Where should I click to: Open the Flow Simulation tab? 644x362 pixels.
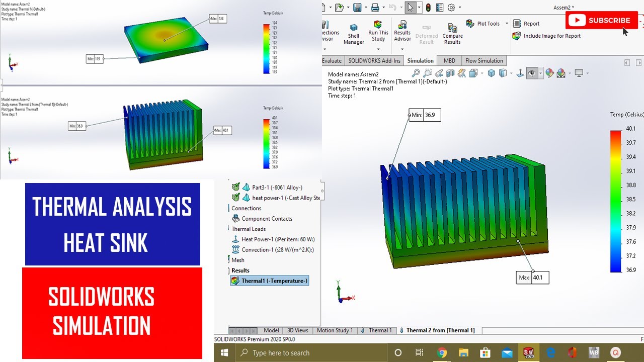point(484,61)
